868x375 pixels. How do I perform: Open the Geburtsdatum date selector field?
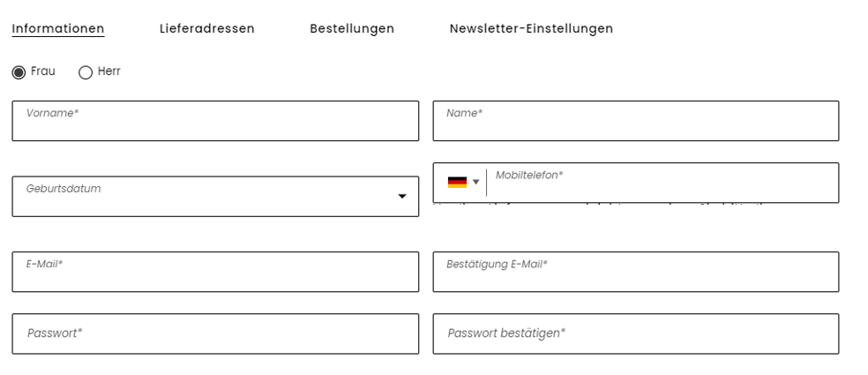(x=215, y=197)
